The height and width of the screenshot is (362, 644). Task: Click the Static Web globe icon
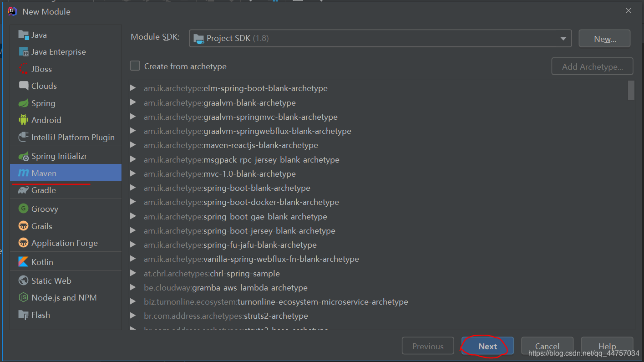23,280
